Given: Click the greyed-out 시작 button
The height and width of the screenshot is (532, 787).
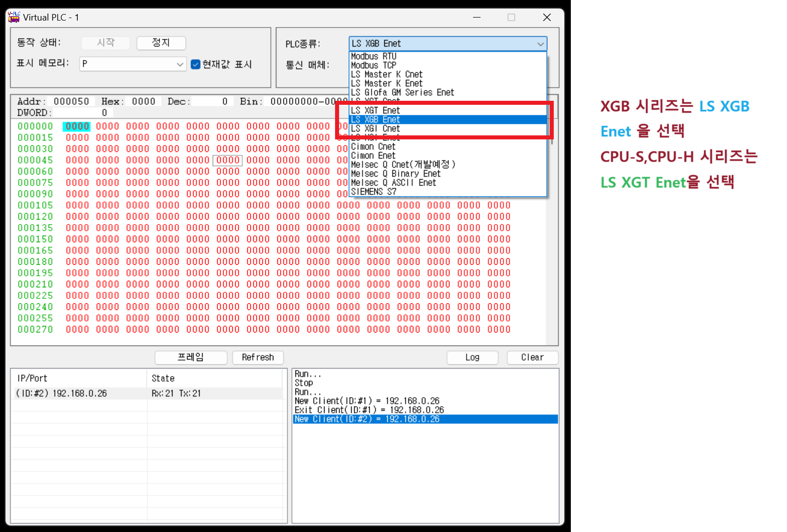Looking at the screenshot, I should pos(106,43).
